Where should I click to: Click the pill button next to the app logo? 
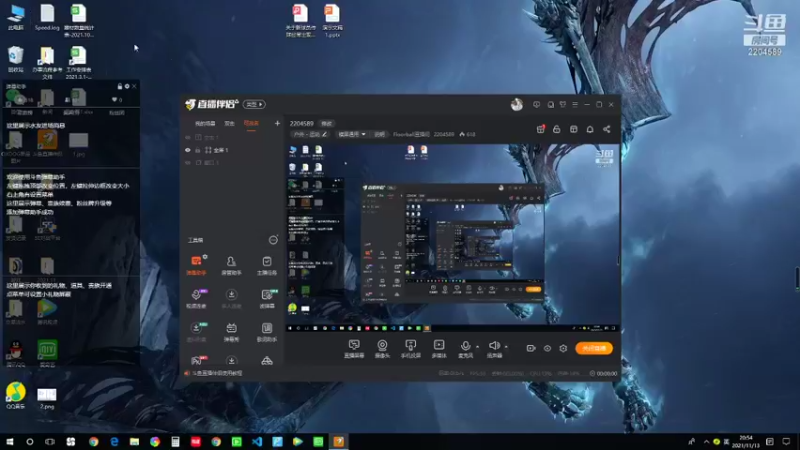[254, 104]
